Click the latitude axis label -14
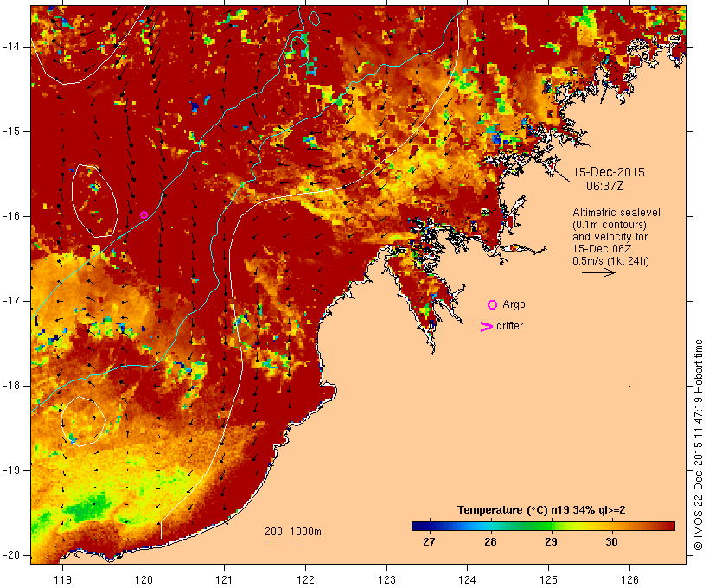This screenshot has height=588, width=709. click(x=11, y=47)
